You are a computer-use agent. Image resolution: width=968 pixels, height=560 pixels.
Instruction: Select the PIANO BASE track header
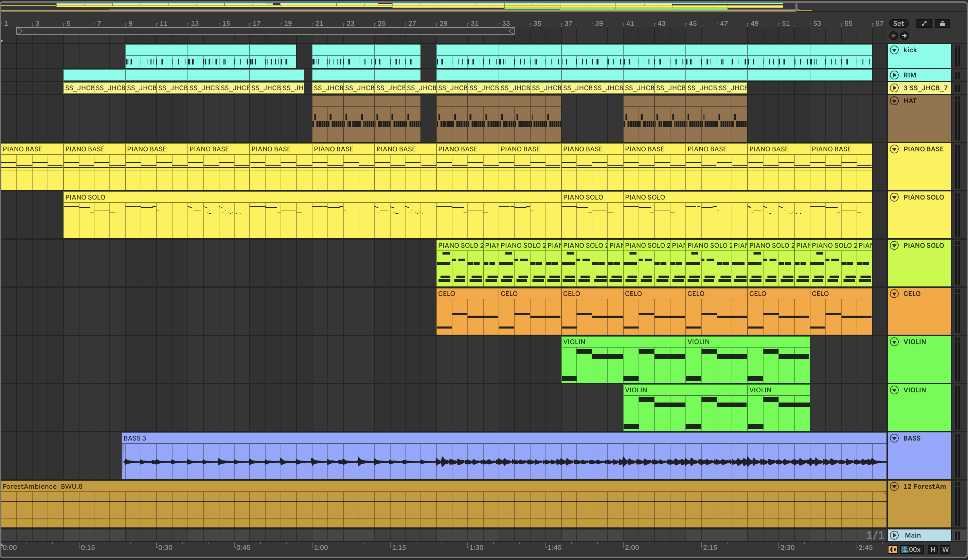[923, 149]
